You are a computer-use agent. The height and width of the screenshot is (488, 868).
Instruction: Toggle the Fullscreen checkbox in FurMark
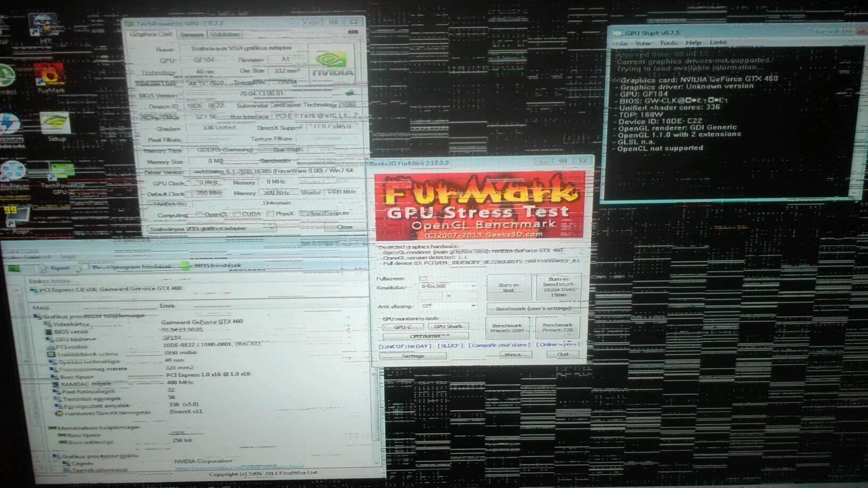pos(423,278)
